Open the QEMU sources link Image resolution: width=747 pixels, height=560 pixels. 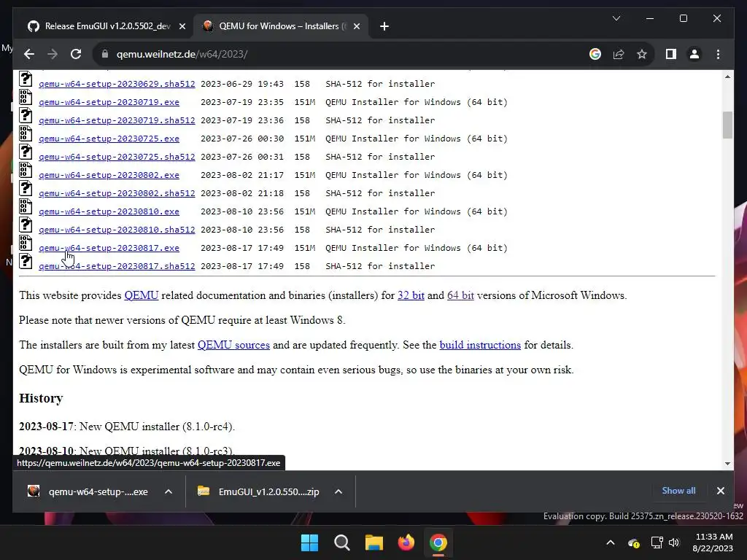[233, 345]
